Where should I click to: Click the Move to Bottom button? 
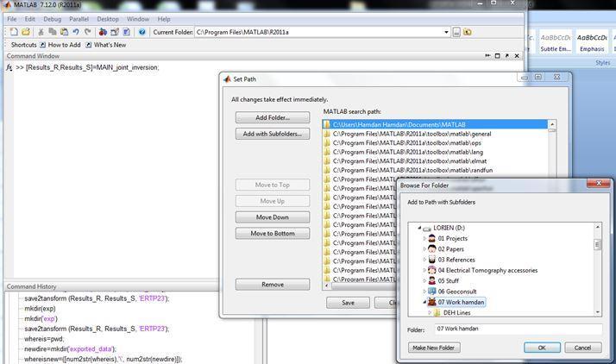[273, 233]
